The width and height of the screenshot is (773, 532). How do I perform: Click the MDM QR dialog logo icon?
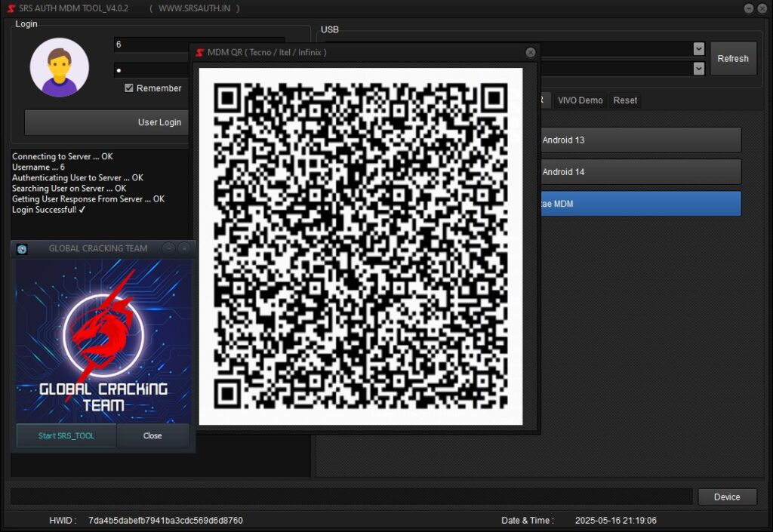[x=199, y=52]
